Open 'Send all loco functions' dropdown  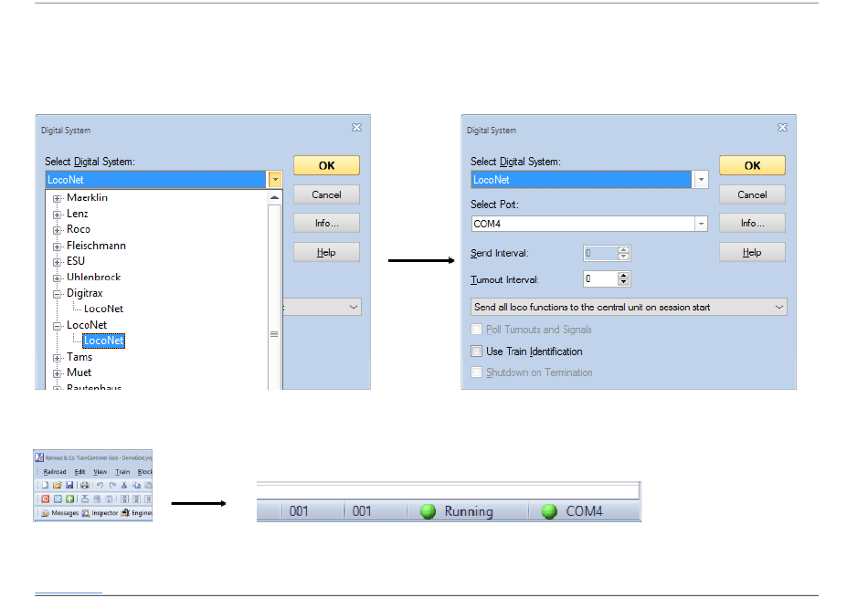(x=778, y=307)
